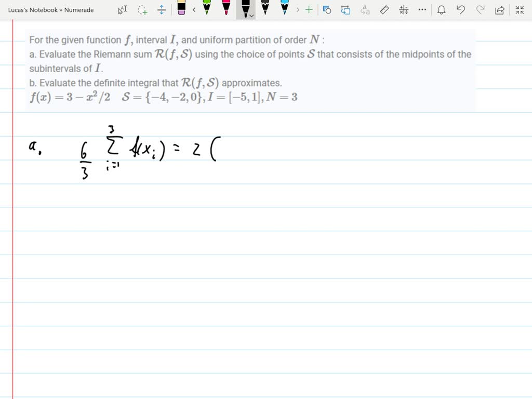
Task: Undo the last stroke
Action: coord(461,10)
